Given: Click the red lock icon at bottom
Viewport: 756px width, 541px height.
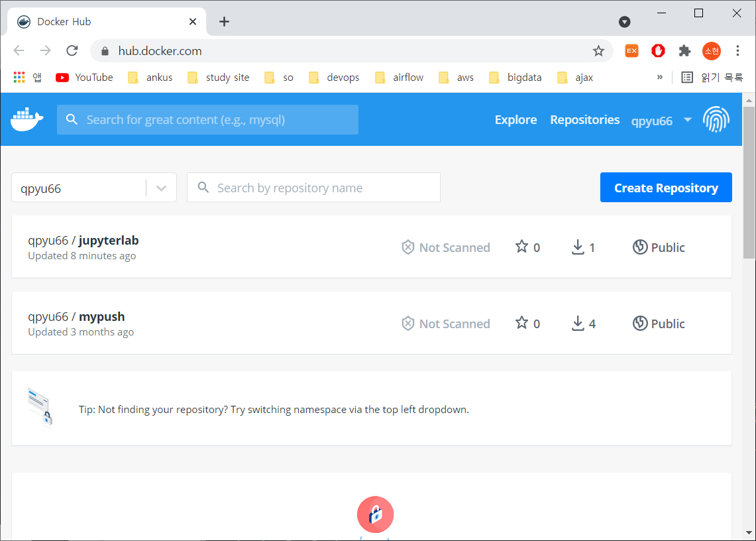Looking at the screenshot, I should click(375, 514).
